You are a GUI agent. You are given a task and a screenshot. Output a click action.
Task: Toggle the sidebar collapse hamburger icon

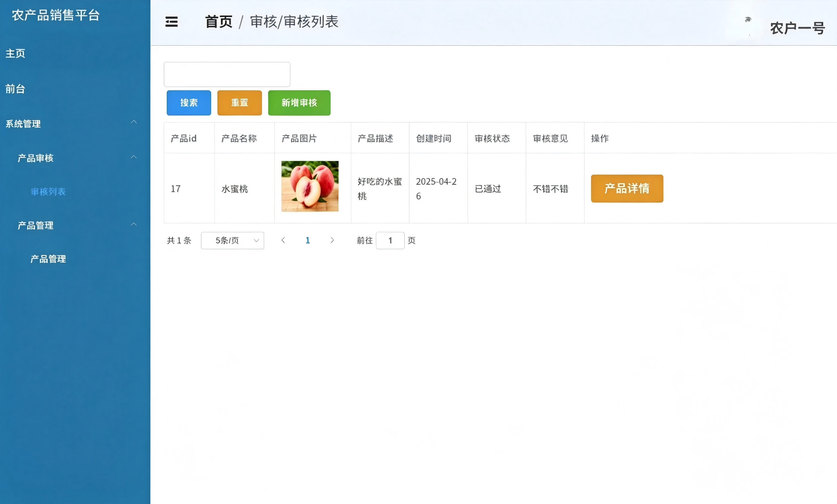[x=171, y=22]
